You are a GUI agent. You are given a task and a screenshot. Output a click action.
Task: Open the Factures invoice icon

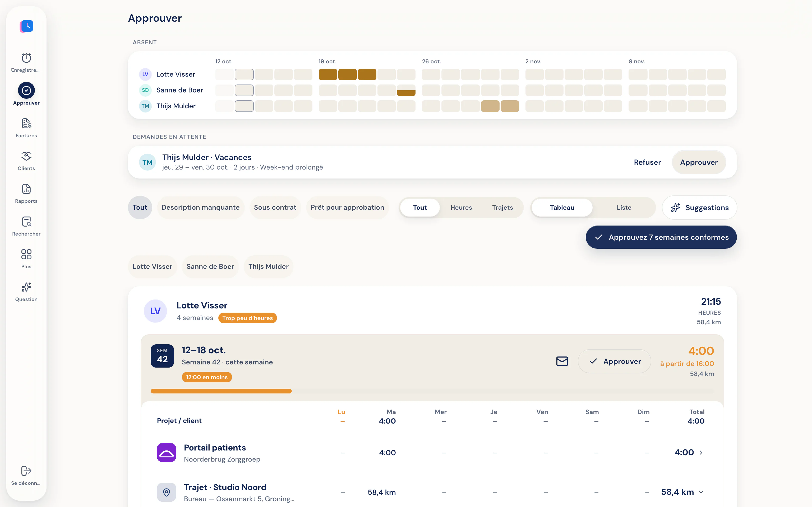pyautogui.click(x=26, y=123)
